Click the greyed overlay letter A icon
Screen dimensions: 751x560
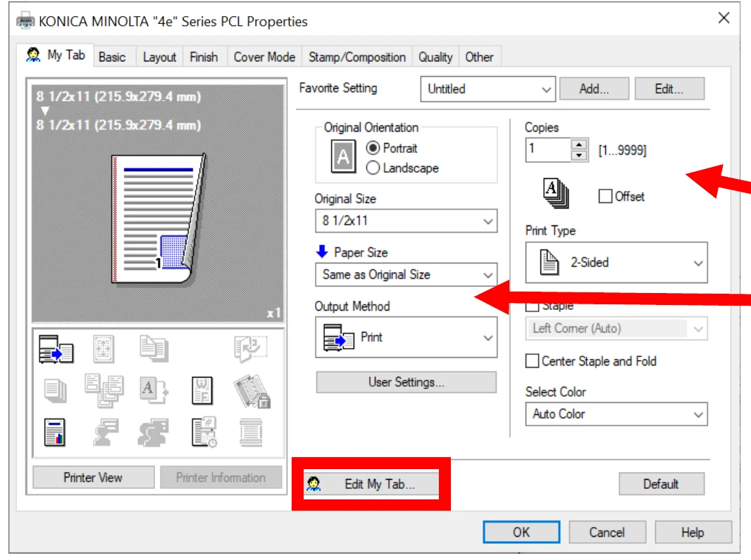pos(154,391)
